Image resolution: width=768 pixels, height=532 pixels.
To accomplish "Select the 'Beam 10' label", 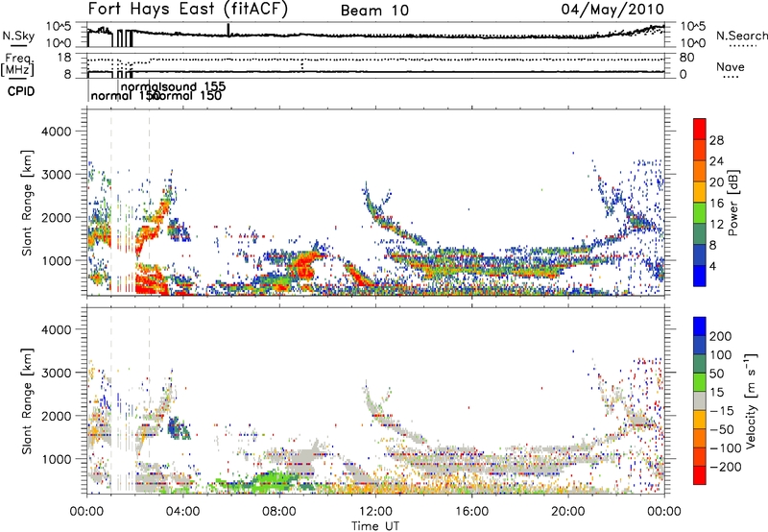I will coord(374,11).
